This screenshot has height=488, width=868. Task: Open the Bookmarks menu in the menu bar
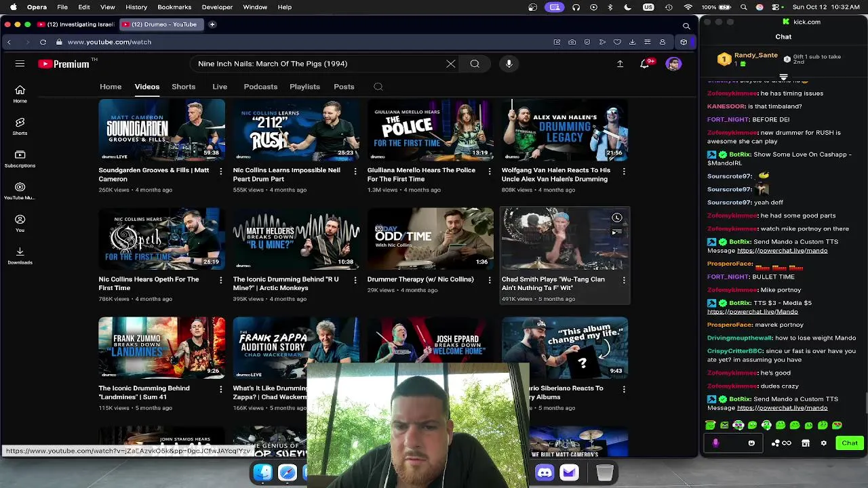point(174,7)
